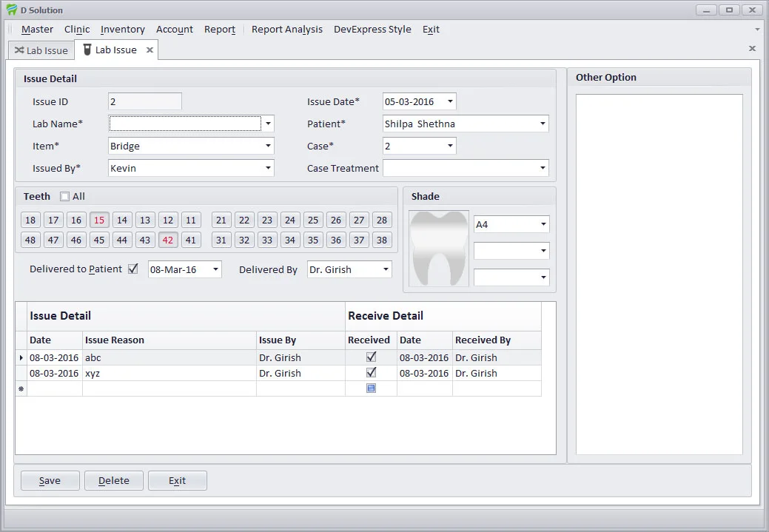
Task: Click the Save button
Action: (x=50, y=480)
